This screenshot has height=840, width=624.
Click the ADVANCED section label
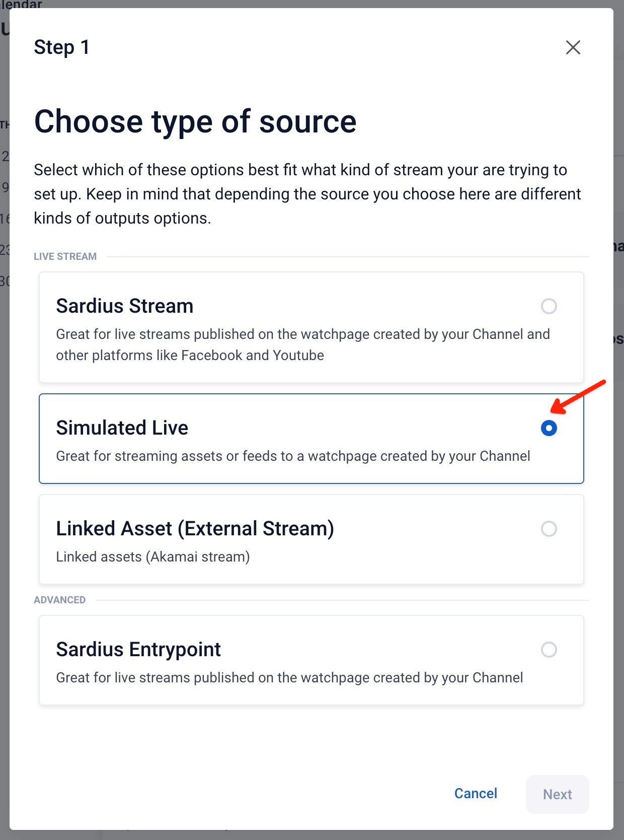(x=60, y=600)
